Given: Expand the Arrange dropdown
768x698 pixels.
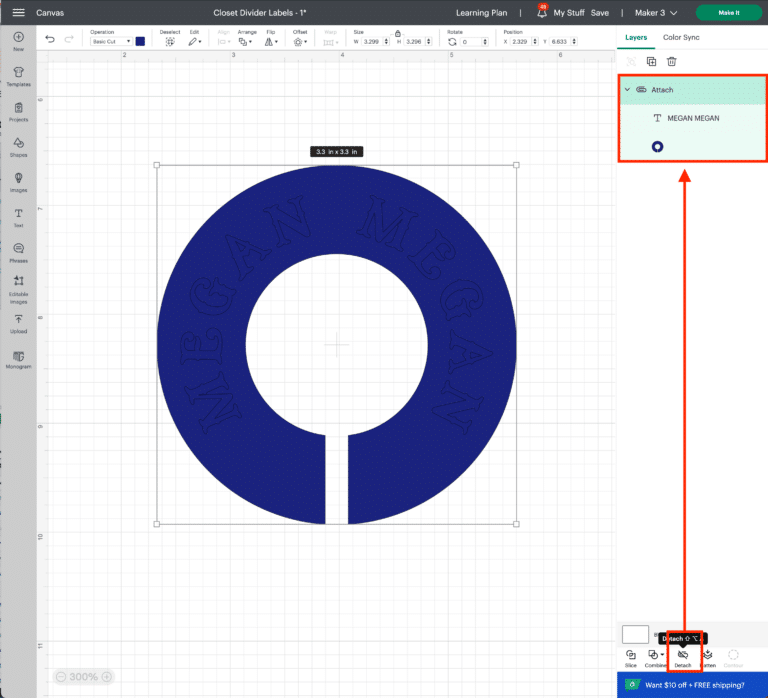Looking at the screenshot, I should 247,42.
